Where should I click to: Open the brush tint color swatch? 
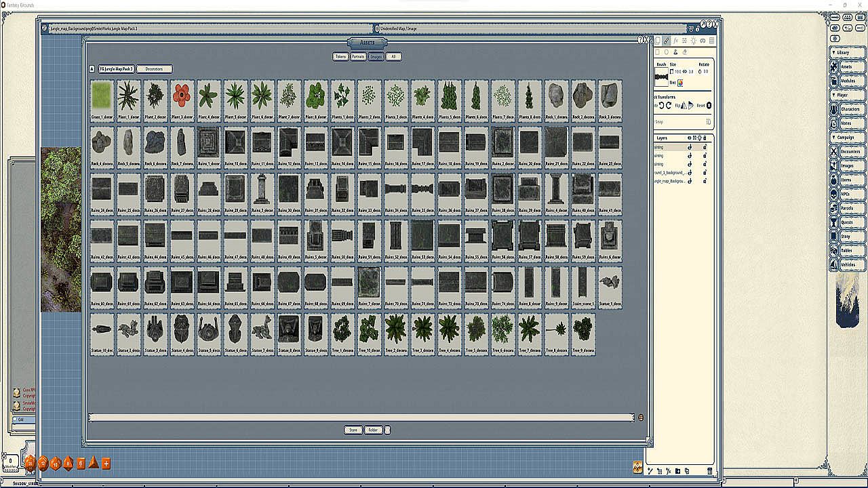(x=680, y=83)
